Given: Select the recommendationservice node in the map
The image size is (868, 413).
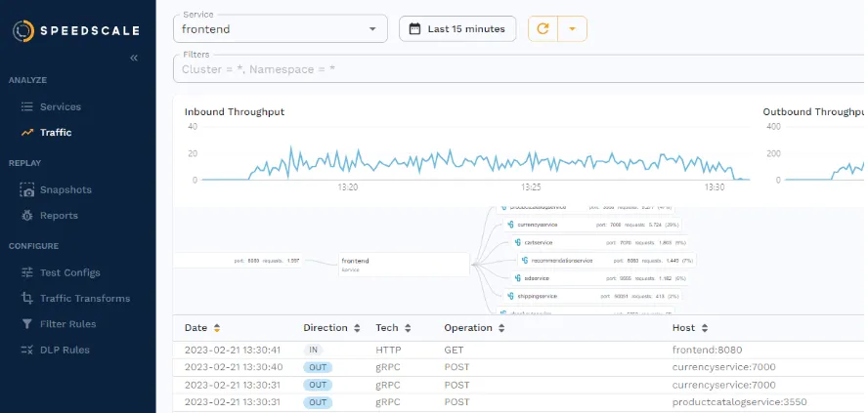Looking at the screenshot, I should click(x=607, y=260).
